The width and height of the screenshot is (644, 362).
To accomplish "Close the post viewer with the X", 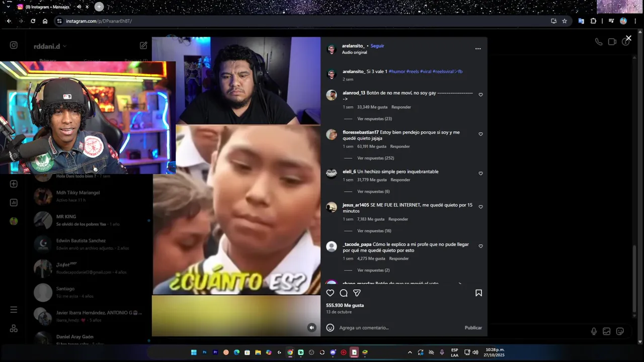I will tap(628, 38).
